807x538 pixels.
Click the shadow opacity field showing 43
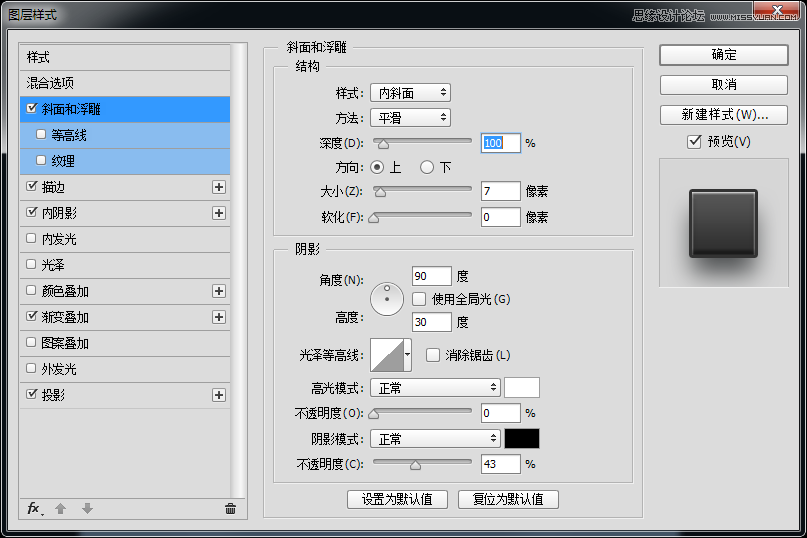point(501,464)
